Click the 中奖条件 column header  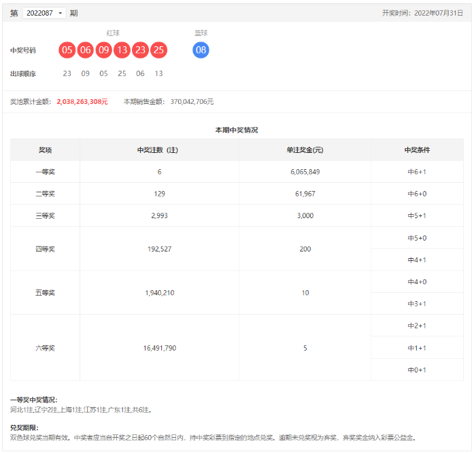[x=417, y=150]
